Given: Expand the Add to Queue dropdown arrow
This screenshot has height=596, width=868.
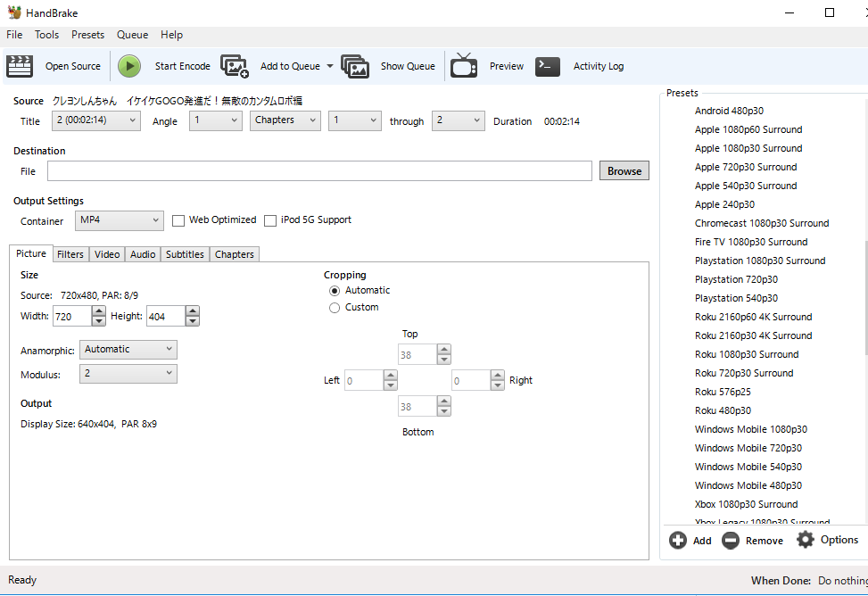Looking at the screenshot, I should [330, 66].
